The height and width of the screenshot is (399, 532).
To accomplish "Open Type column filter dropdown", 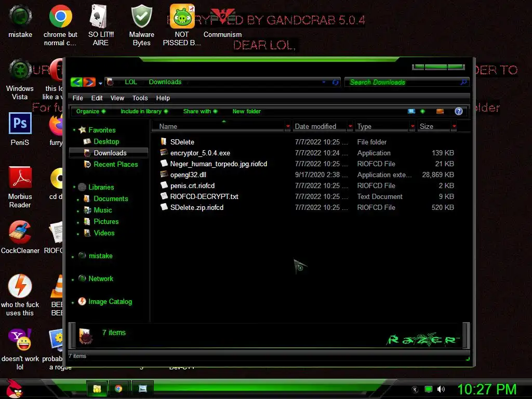I will [x=413, y=127].
